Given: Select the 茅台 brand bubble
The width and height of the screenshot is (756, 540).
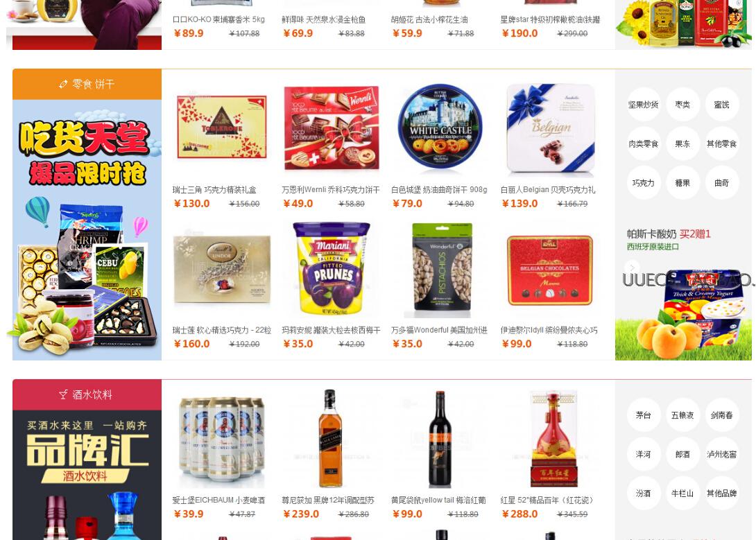Looking at the screenshot, I should (x=643, y=415).
